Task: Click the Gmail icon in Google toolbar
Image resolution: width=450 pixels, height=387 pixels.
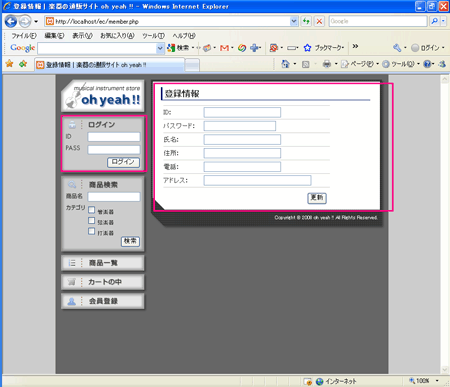Action: point(224,48)
